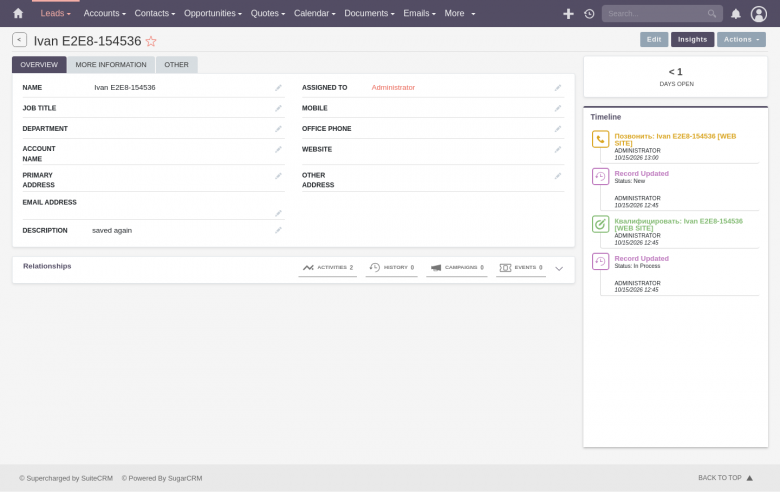Click the Days Open counter widget

coord(676,77)
